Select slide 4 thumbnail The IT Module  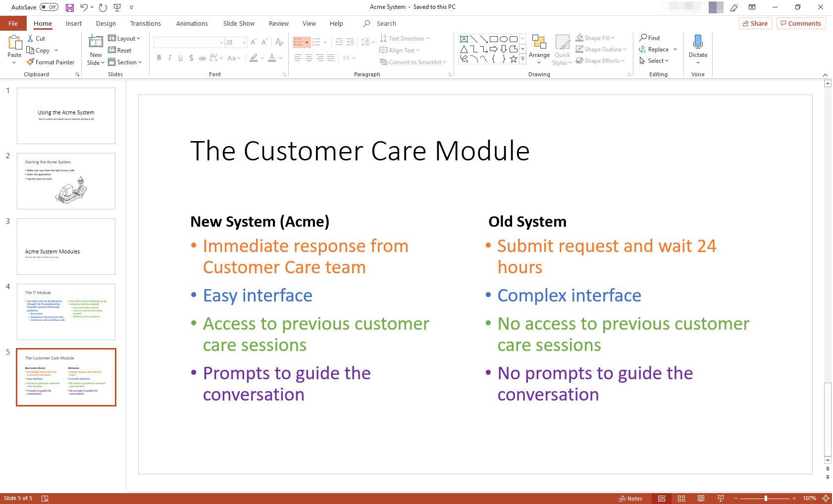click(x=66, y=312)
